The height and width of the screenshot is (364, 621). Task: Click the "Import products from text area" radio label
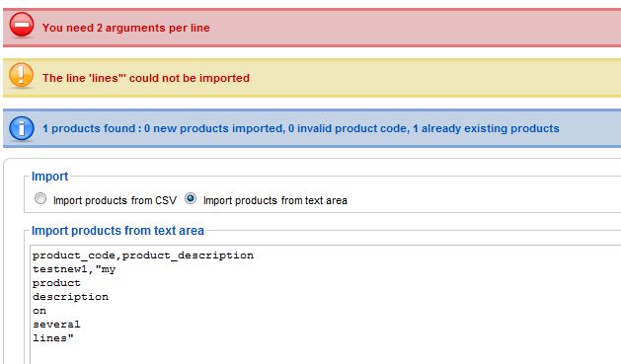(x=274, y=200)
